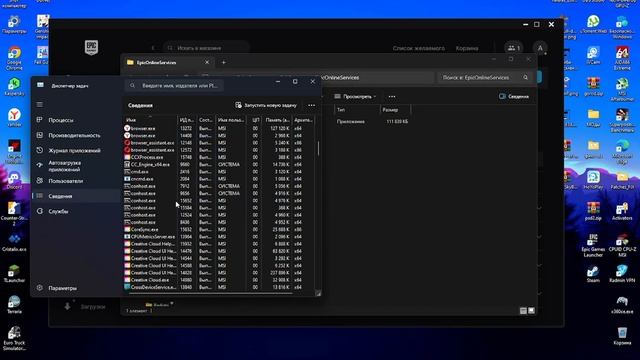640x360 pixels.
Task: Select CC_Engine_x64.exe process row
Action: (x=219, y=164)
